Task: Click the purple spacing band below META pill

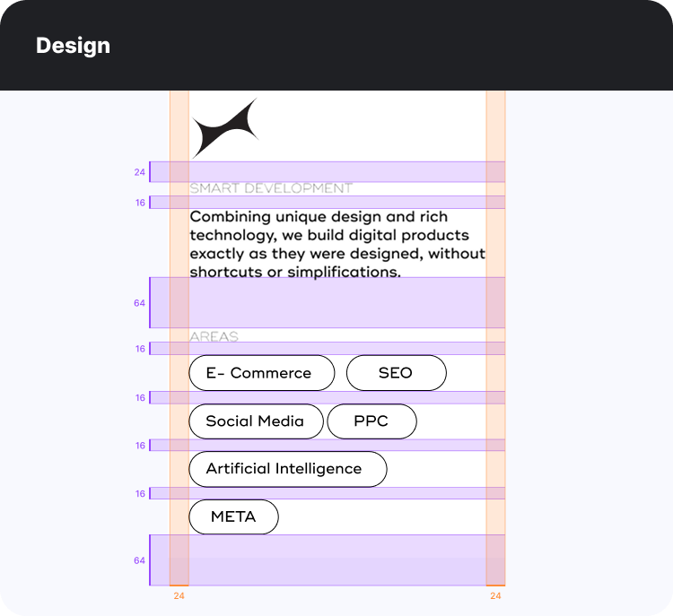Action: 337,560
